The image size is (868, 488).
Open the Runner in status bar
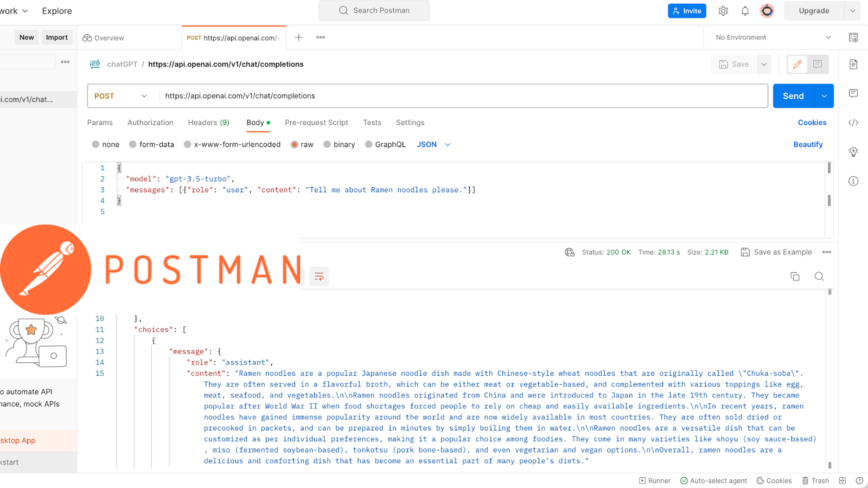pyautogui.click(x=655, y=481)
